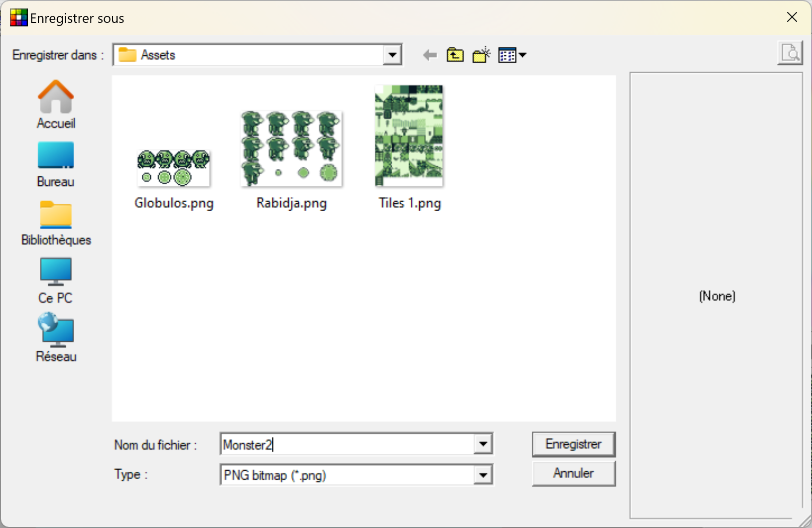Open the PNG bitmap file type dropdown
This screenshot has width=812, height=528.
(483, 475)
